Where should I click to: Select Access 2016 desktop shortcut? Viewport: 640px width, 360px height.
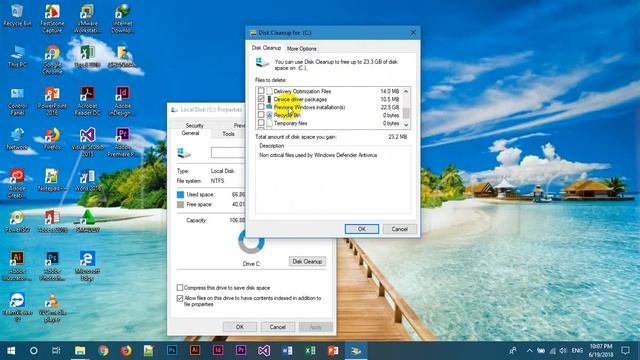pyautogui.click(x=52, y=221)
